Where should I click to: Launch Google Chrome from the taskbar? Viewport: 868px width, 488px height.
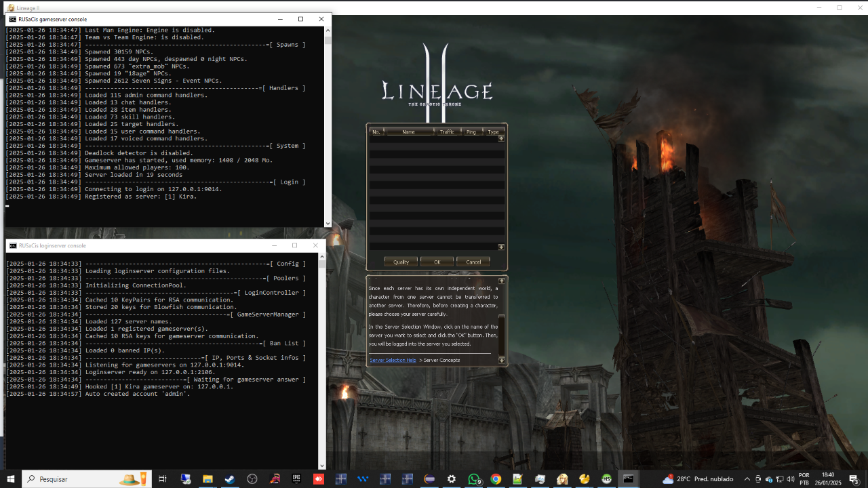[x=496, y=479]
